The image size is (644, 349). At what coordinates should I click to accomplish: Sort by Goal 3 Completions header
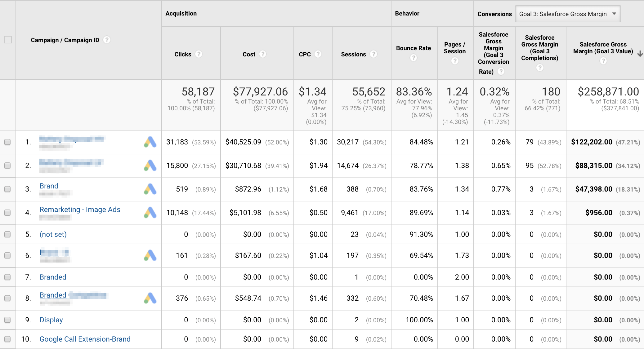[540, 48]
